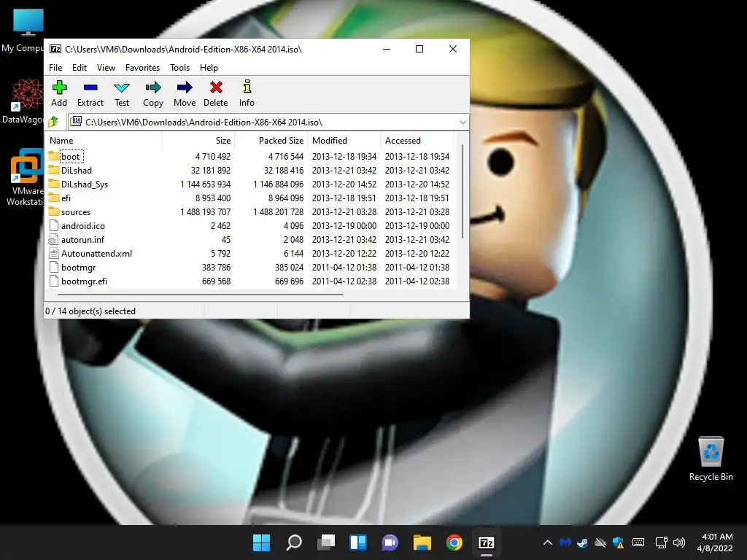
Task: Click the Add toolbar icon
Action: [x=59, y=93]
